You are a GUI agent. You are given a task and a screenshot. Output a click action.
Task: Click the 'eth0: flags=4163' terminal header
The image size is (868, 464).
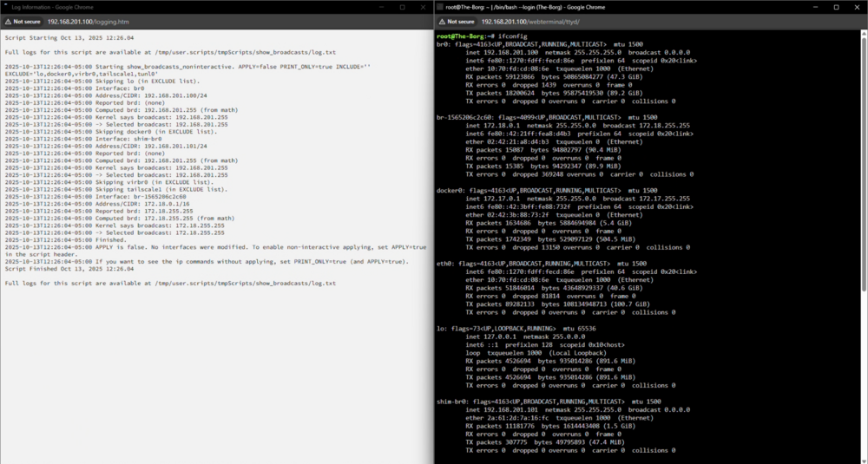click(x=542, y=264)
